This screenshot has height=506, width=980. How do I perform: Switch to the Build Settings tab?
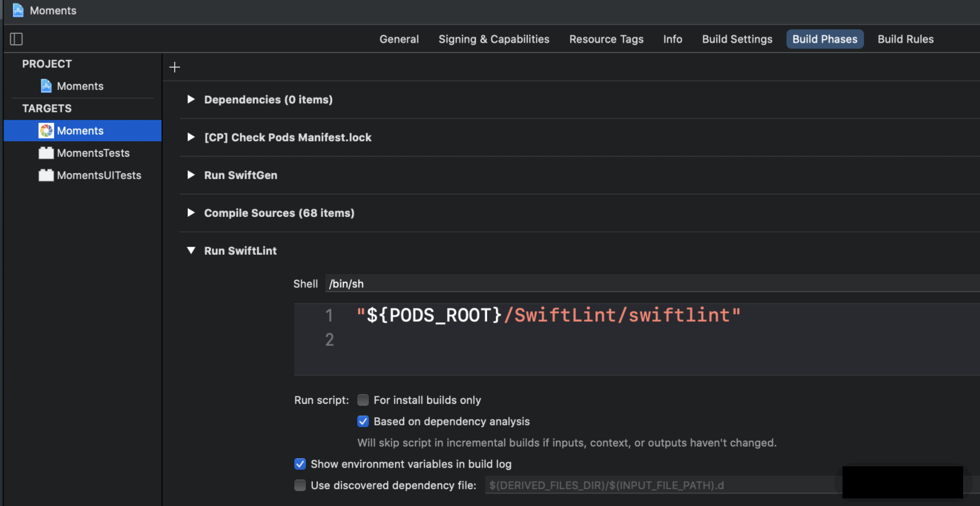pos(737,39)
